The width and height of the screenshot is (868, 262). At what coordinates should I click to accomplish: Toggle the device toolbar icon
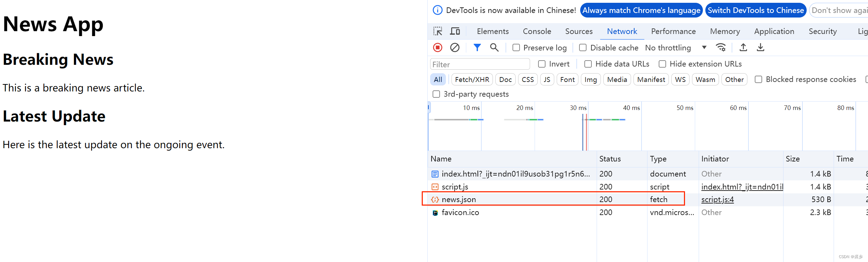click(x=455, y=31)
